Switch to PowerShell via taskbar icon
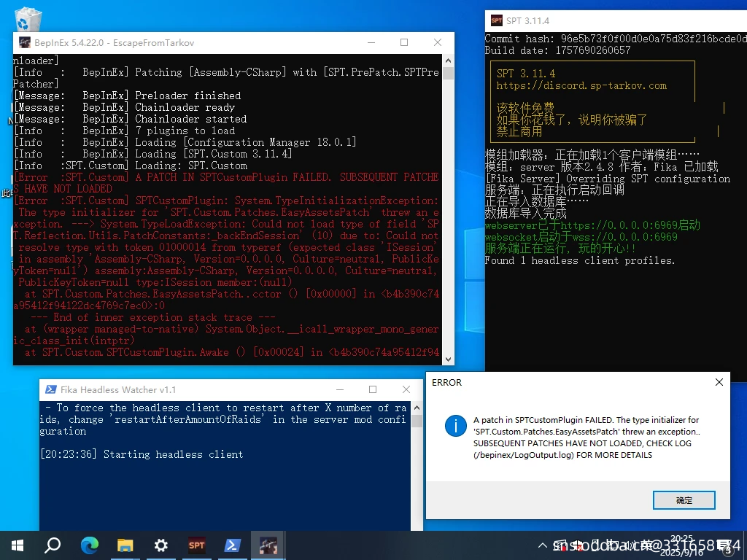 (x=233, y=545)
